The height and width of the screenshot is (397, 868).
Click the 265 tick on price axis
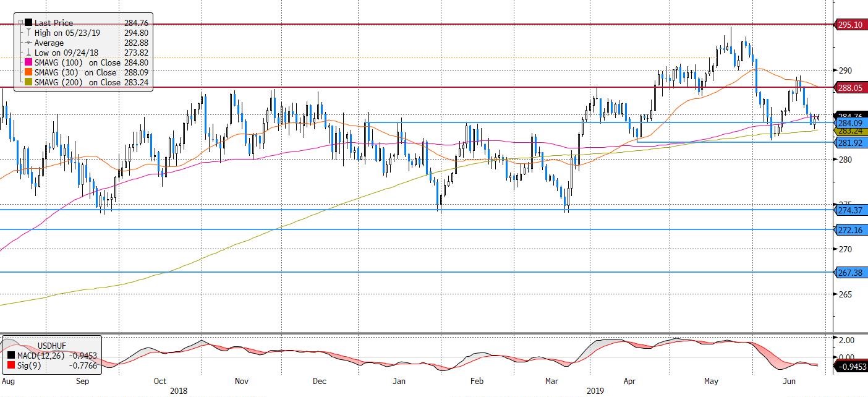(x=845, y=294)
